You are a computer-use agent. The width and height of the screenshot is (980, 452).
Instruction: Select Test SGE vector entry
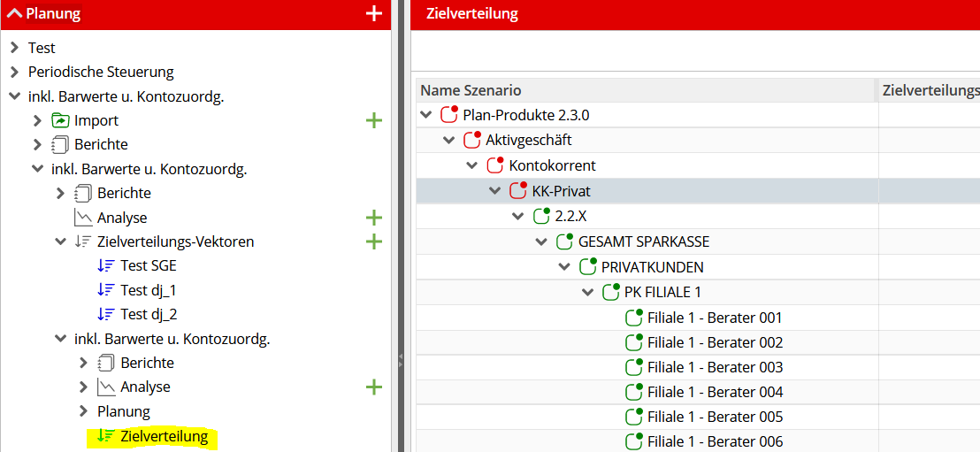coord(148,265)
